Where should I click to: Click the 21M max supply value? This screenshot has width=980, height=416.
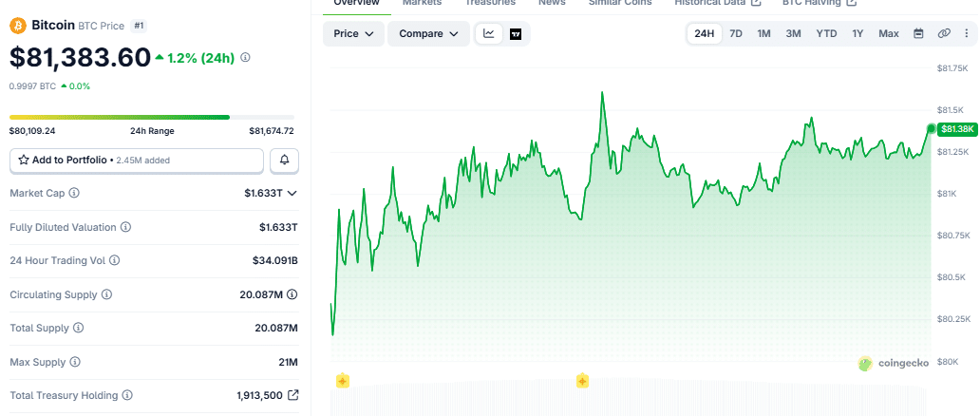288,362
